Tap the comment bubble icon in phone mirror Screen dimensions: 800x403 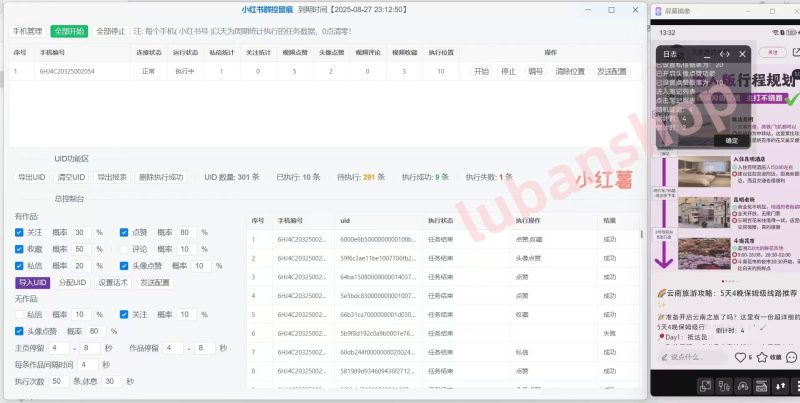[792, 358]
